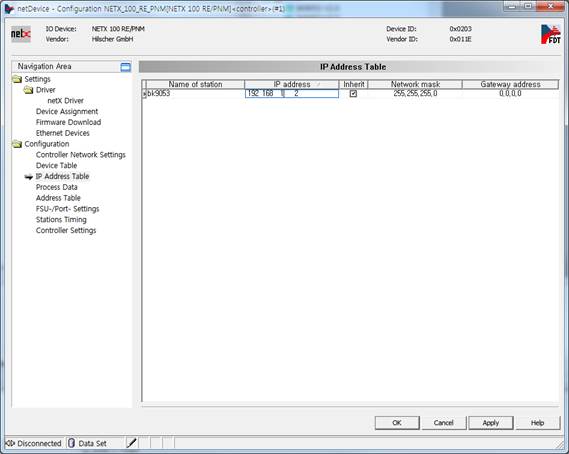This screenshot has height=454, width=569.
Task: Click the Configuration folder icon
Action: point(17,144)
